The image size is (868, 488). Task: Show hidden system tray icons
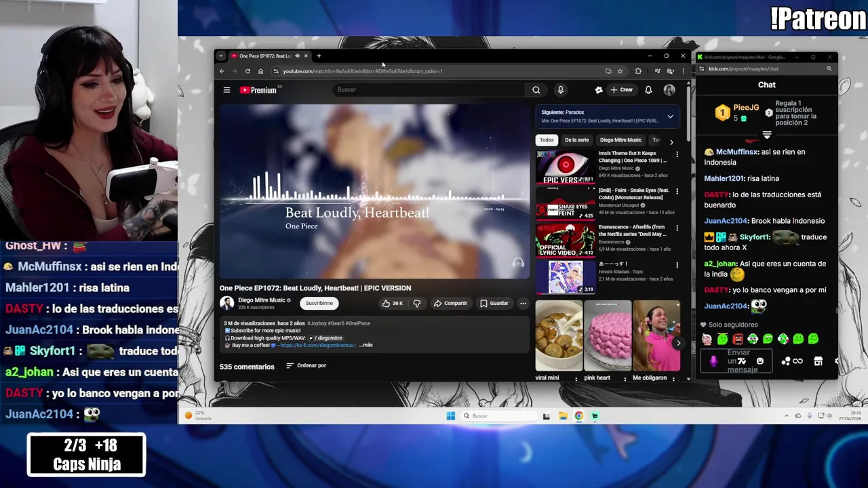[787, 415]
